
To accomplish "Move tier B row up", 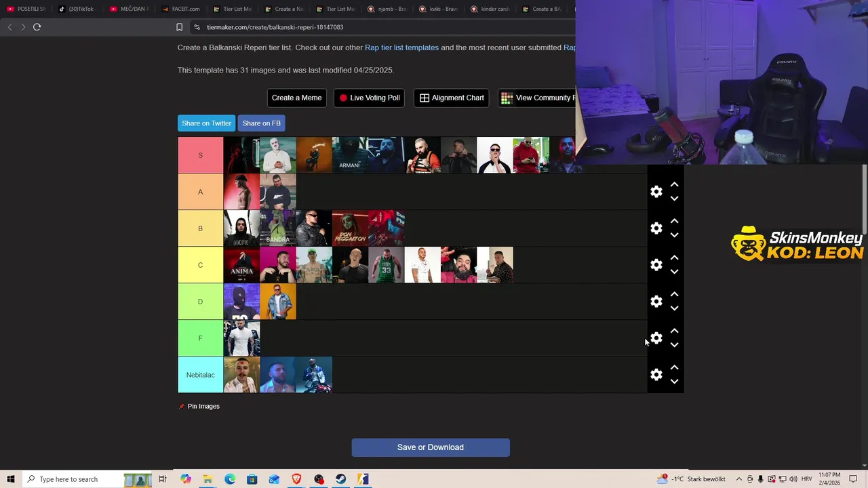I will point(674,221).
